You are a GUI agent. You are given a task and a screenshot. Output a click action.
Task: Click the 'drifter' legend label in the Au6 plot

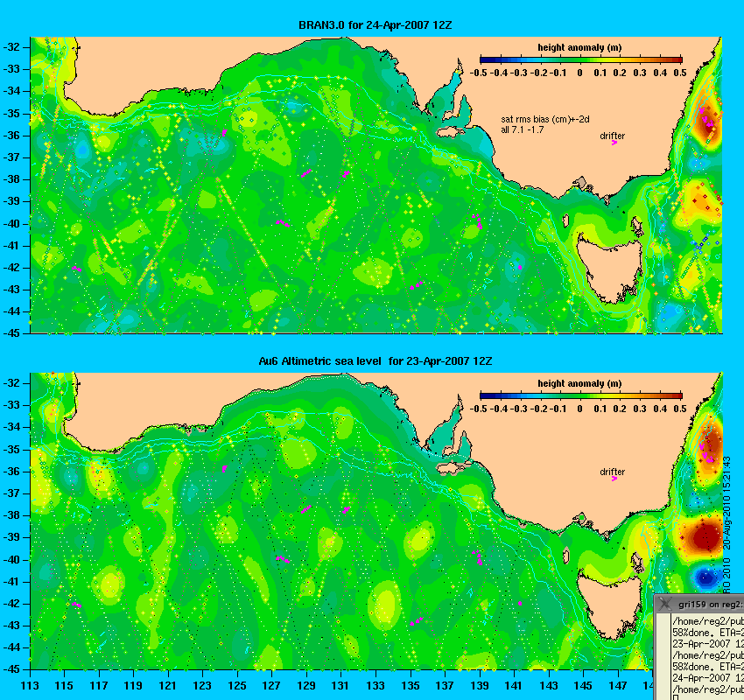[x=612, y=472]
